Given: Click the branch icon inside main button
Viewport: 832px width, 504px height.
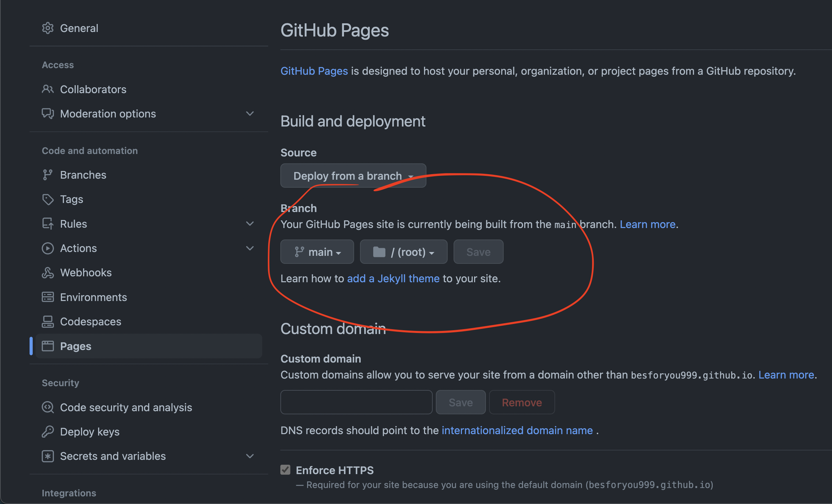Looking at the screenshot, I should pos(299,252).
